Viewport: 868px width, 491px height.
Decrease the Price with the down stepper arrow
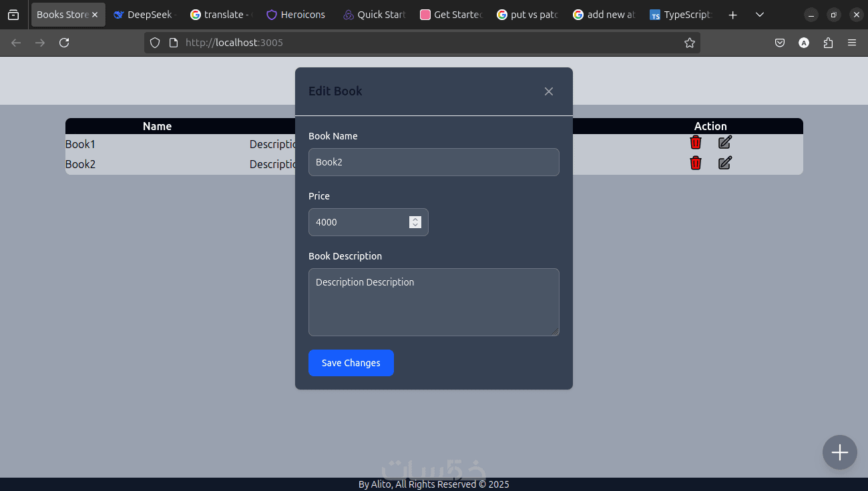click(415, 225)
